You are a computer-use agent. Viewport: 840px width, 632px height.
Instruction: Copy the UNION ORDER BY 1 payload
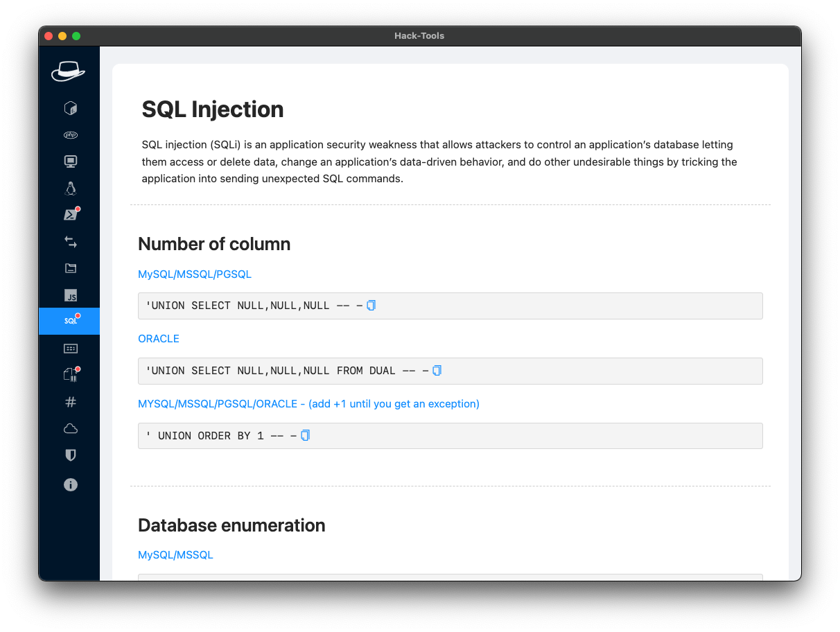click(305, 436)
